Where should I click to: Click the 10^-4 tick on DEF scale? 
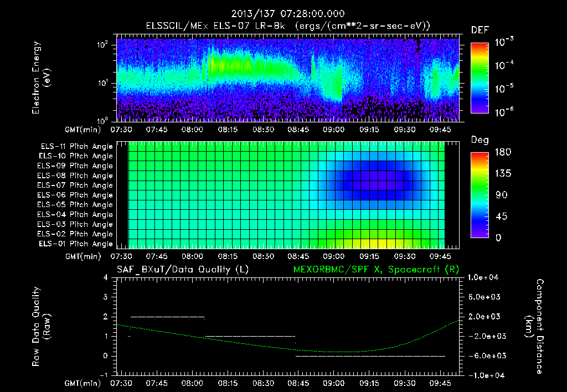504,65
